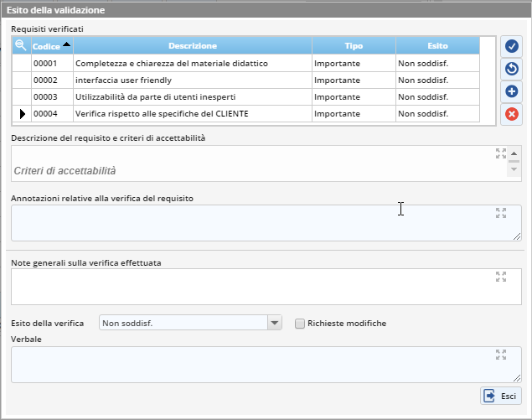Click the magnifier search icon in table header
This screenshot has width=532, height=420.
pyautogui.click(x=22, y=45)
